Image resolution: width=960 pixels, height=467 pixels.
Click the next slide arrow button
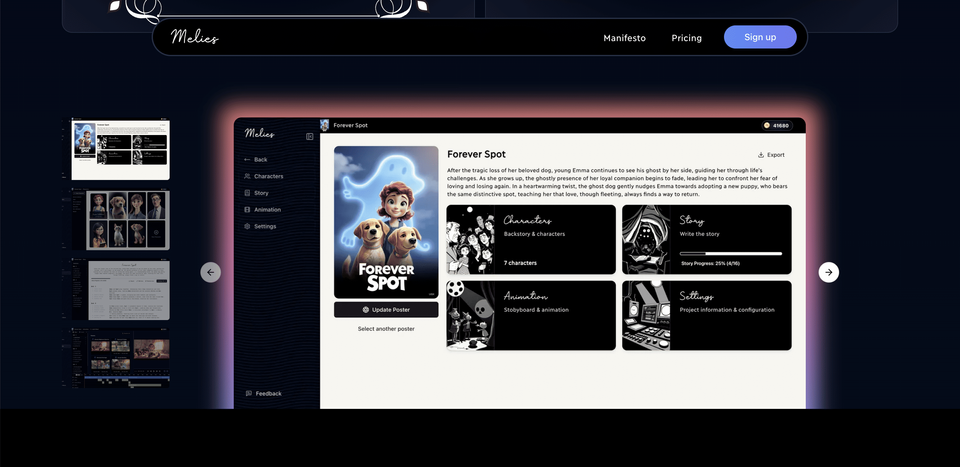click(x=828, y=272)
